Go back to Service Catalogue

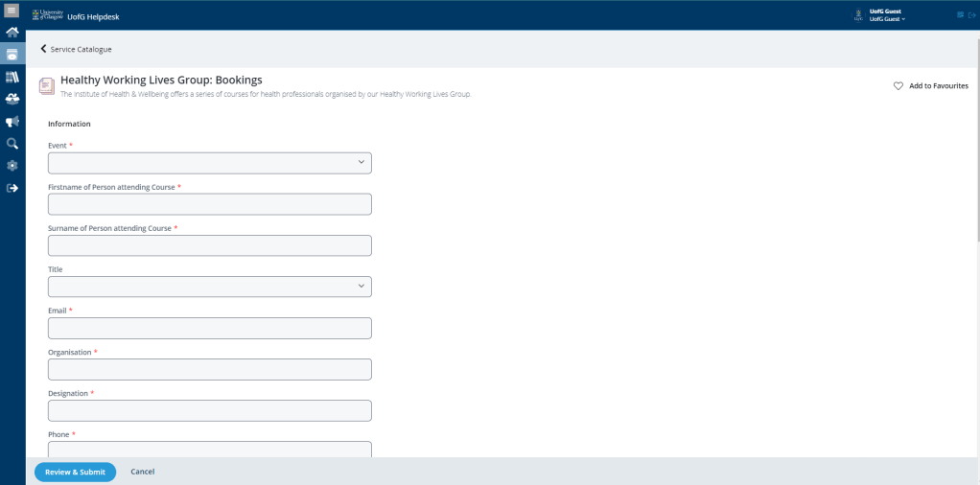[x=76, y=49]
